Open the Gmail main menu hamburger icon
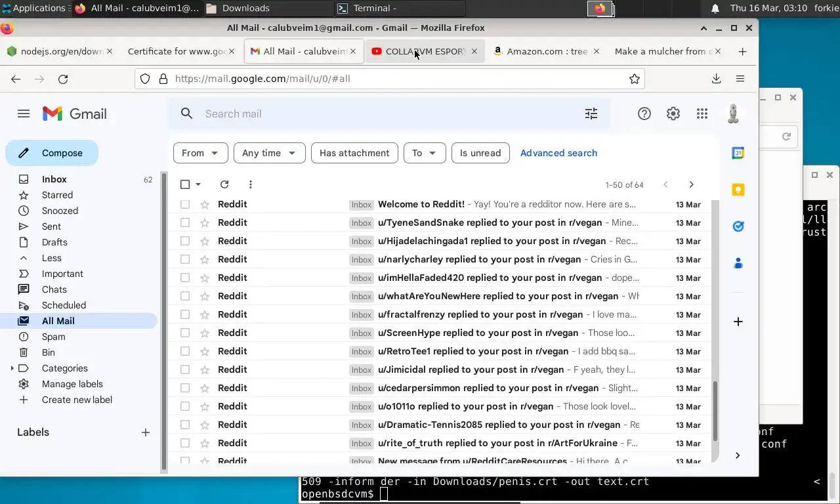Image resolution: width=840 pixels, height=504 pixels. click(24, 114)
